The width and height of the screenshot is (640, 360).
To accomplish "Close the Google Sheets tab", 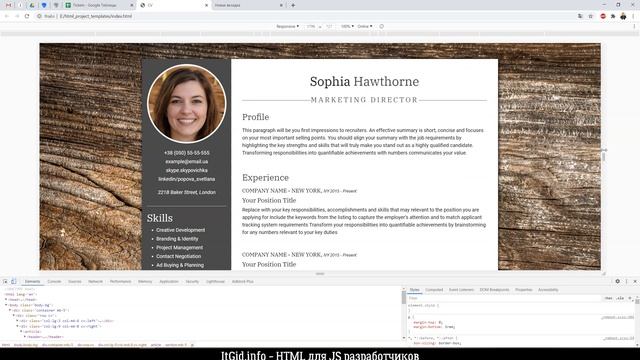I will (x=132, y=5).
